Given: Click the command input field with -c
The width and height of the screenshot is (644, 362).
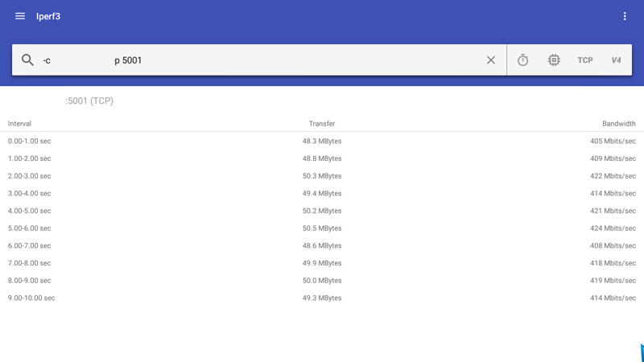Looking at the screenshot, I should (x=258, y=60).
